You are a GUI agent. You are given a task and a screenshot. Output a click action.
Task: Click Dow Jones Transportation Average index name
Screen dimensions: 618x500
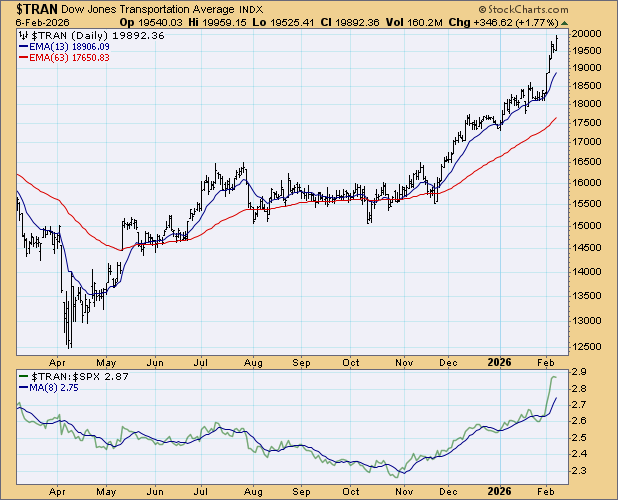pos(144,7)
